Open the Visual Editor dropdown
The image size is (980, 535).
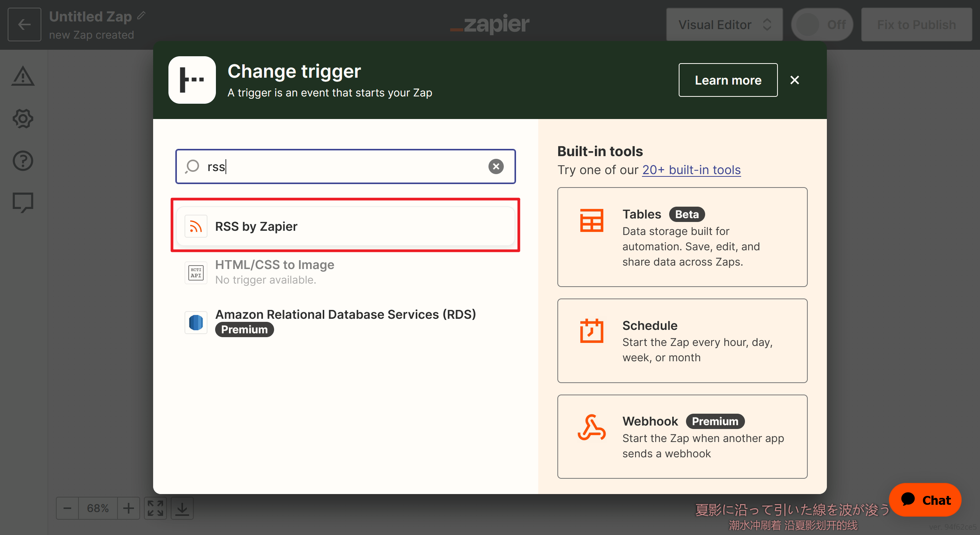725,24
